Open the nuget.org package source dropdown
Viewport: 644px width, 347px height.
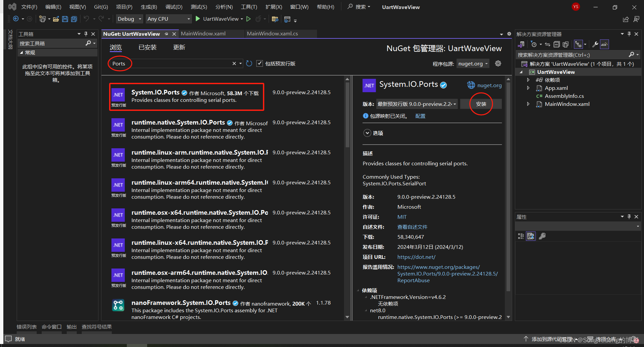473,63
